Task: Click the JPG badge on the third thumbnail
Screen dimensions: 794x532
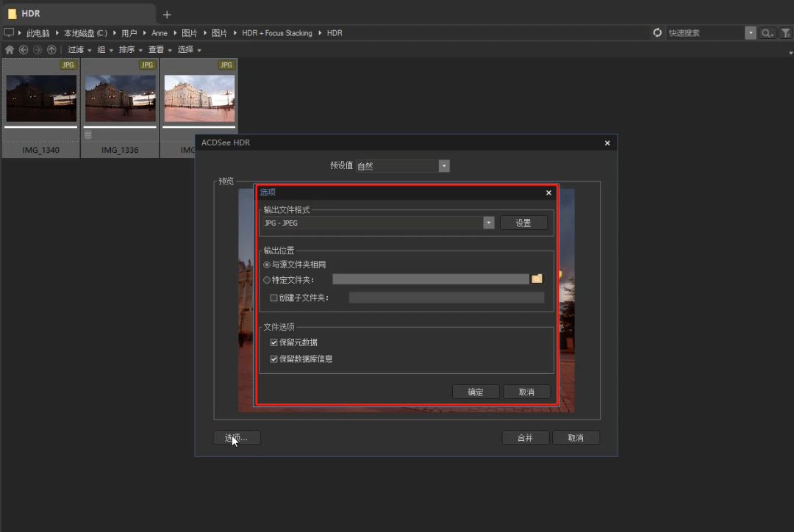Action: (226, 65)
